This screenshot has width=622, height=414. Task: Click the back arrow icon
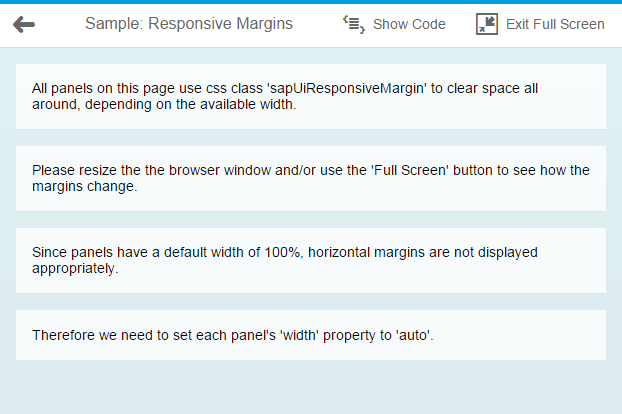pos(24,24)
